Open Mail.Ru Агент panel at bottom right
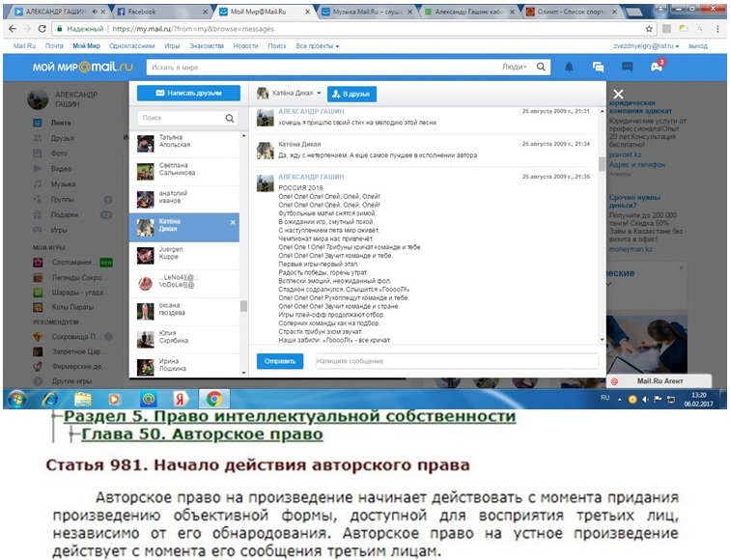The width and height of the screenshot is (730, 560). pyautogui.click(x=659, y=381)
